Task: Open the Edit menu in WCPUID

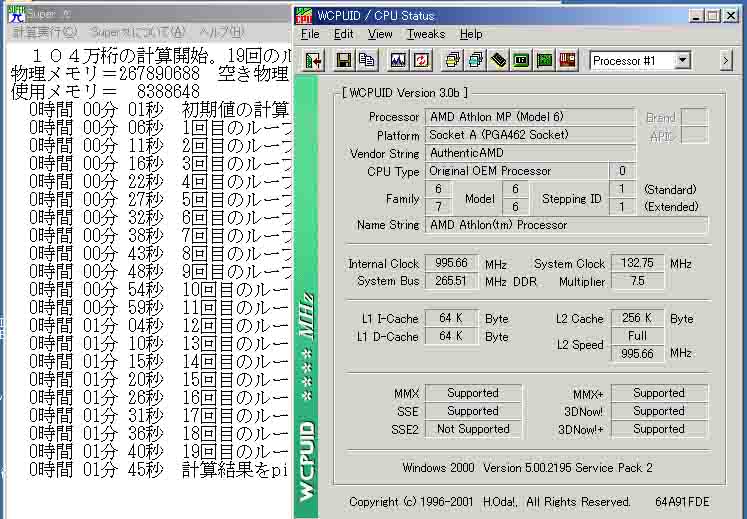Action: point(343,34)
